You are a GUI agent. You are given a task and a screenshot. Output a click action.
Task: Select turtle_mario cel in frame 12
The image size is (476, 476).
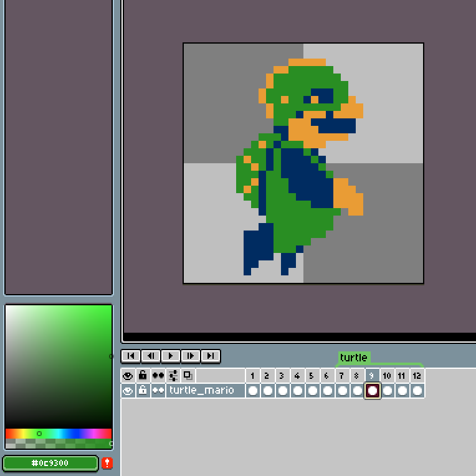click(x=417, y=391)
